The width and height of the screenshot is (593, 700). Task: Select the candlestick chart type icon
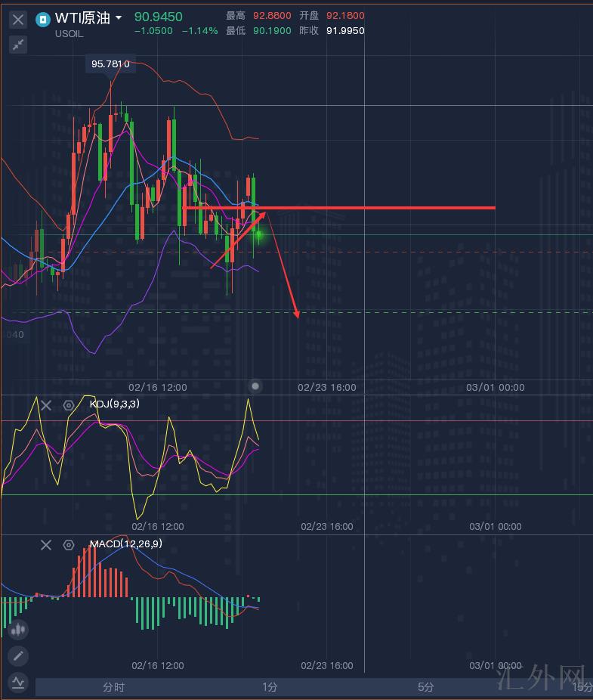tap(18, 629)
